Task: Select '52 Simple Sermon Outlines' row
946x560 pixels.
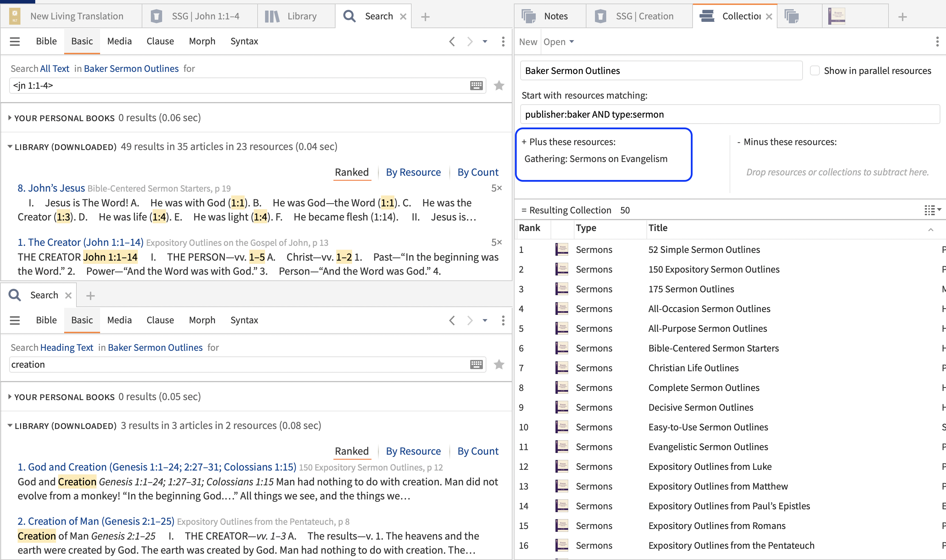Action: click(x=730, y=249)
